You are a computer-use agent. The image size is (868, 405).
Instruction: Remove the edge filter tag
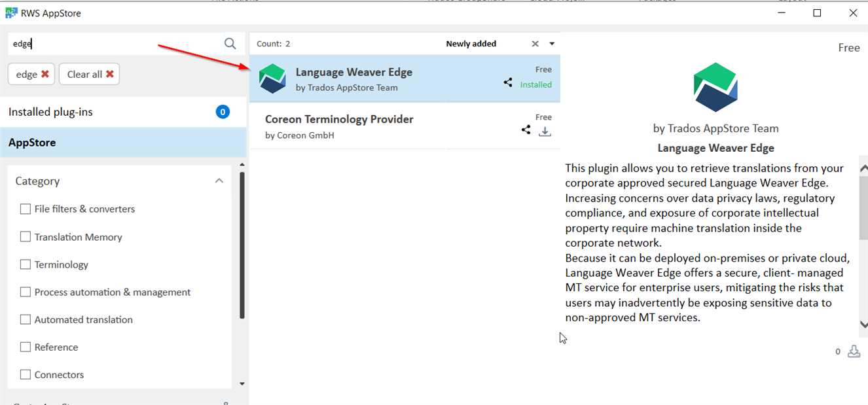click(45, 74)
